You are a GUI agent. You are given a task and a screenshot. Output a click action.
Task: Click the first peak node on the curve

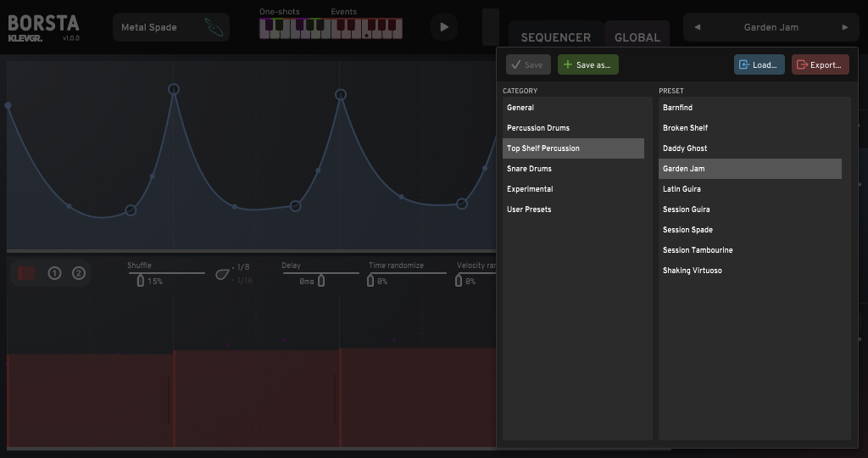(x=174, y=89)
